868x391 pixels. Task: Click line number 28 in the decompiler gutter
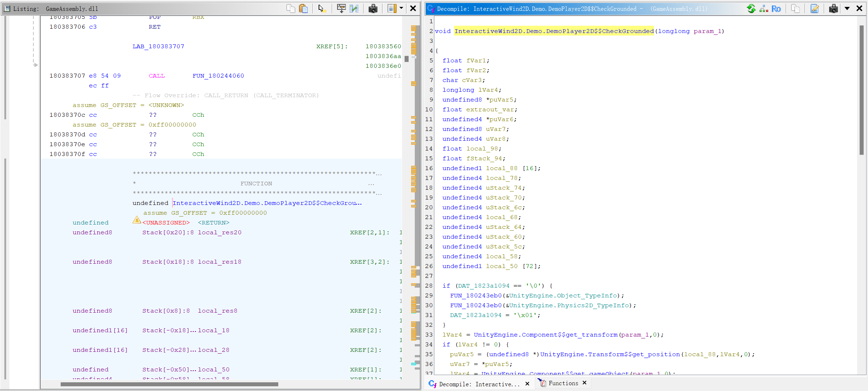pyautogui.click(x=429, y=286)
